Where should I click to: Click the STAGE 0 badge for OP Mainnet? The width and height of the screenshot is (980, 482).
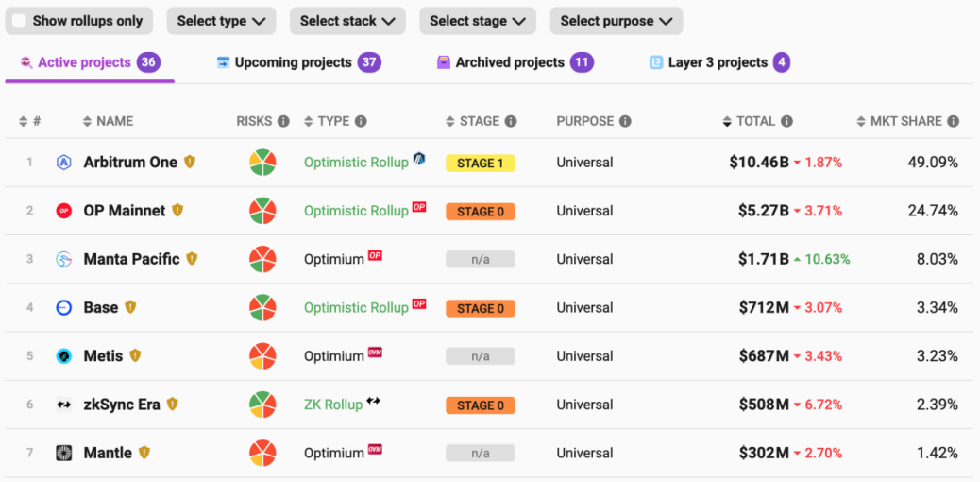pyautogui.click(x=480, y=212)
